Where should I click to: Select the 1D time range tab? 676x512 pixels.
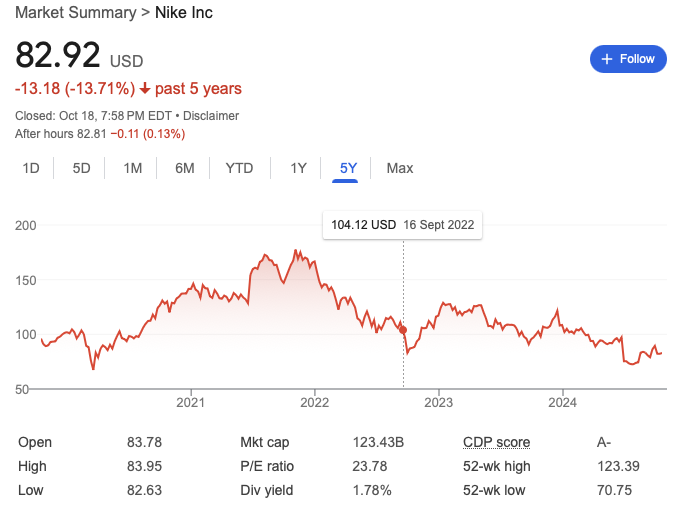tap(31, 168)
